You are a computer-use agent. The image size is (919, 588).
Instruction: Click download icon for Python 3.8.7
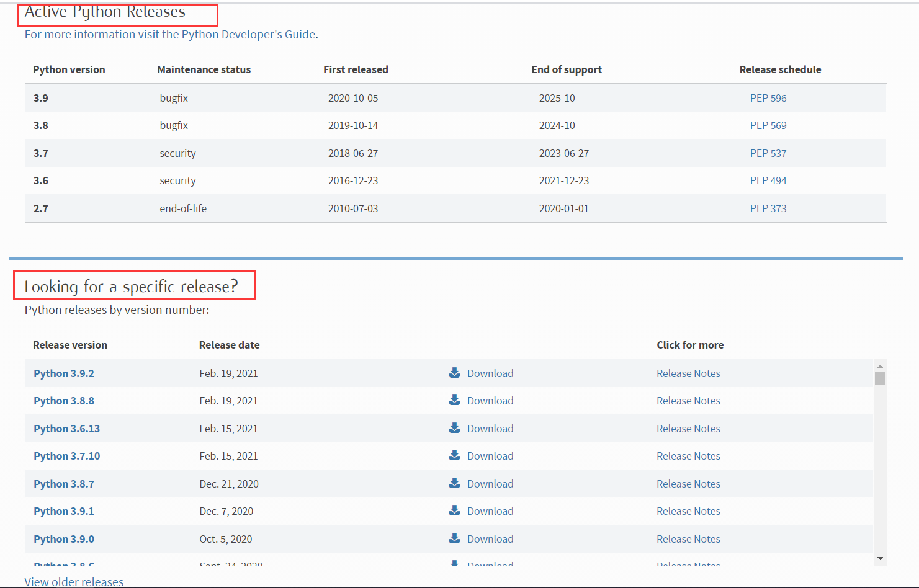[455, 483]
